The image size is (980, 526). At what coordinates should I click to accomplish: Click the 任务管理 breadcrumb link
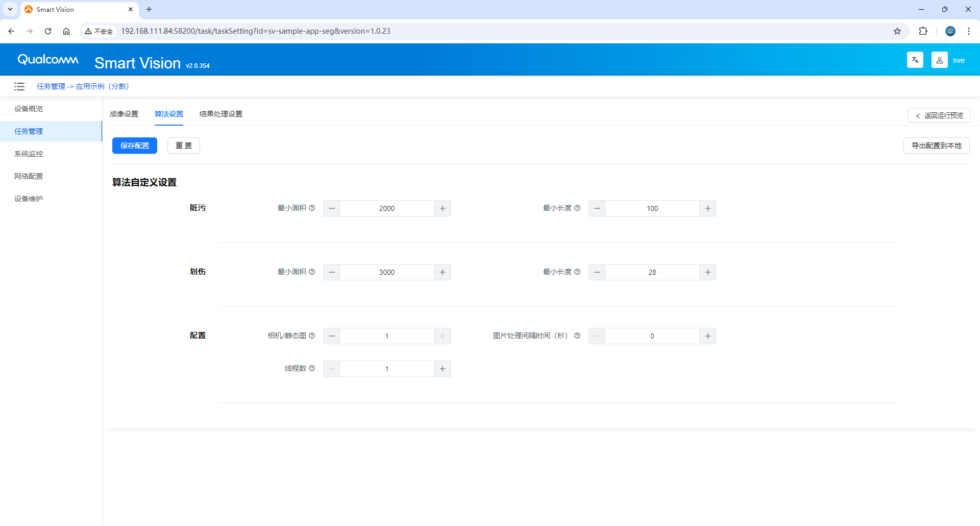51,86
